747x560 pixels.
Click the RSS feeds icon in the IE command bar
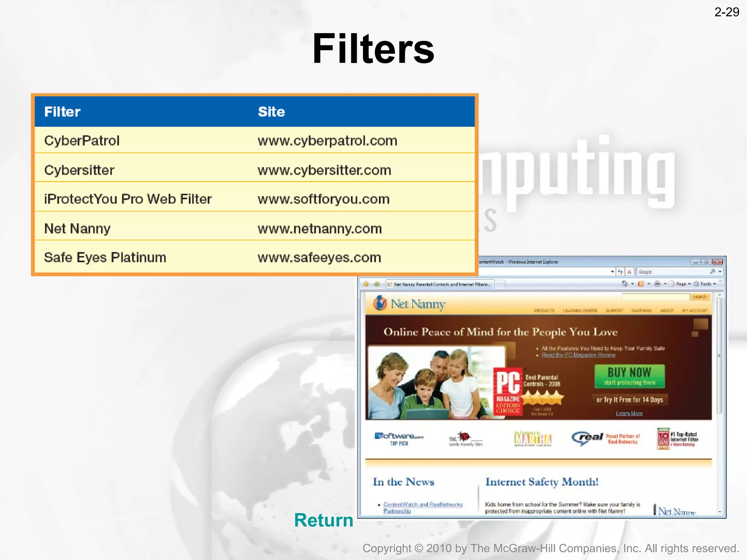(x=641, y=284)
